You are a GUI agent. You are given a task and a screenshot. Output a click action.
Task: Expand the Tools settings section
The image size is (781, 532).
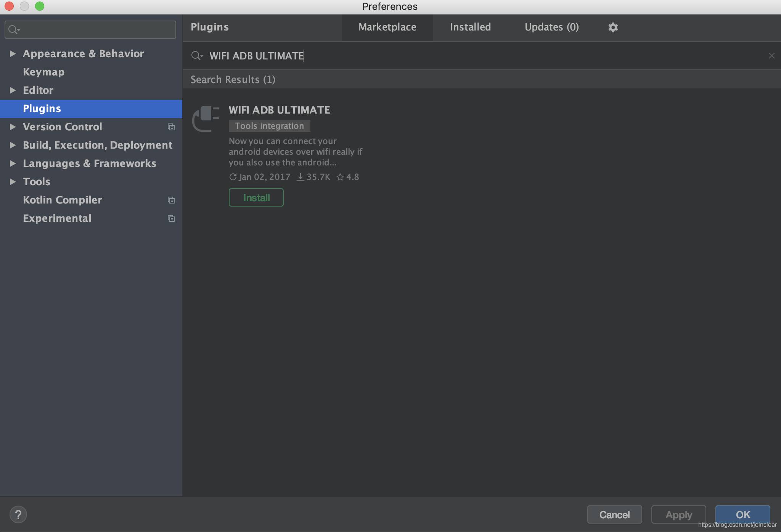(x=13, y=182)
